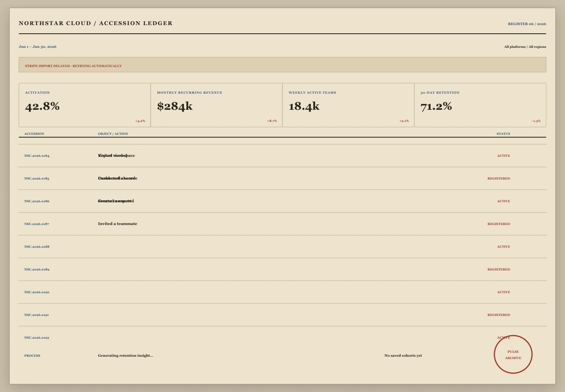Screen dimensions: 565x392
Task: Click the Object / Action column header
Action: (113, 134)
